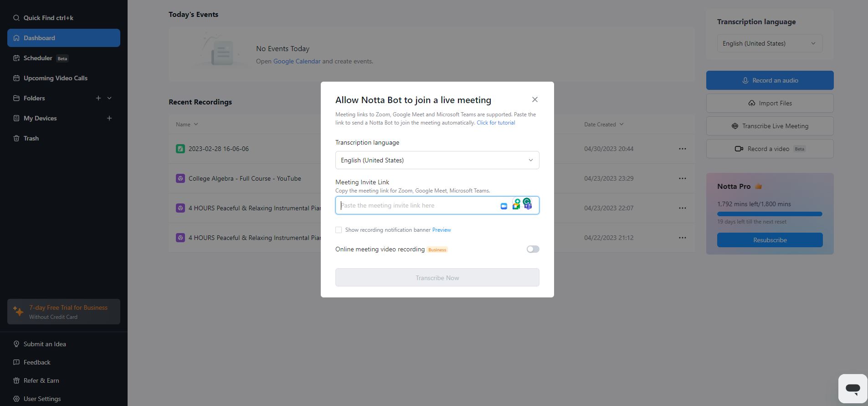Click the Transcribe Now button

[x=437, y=277]
